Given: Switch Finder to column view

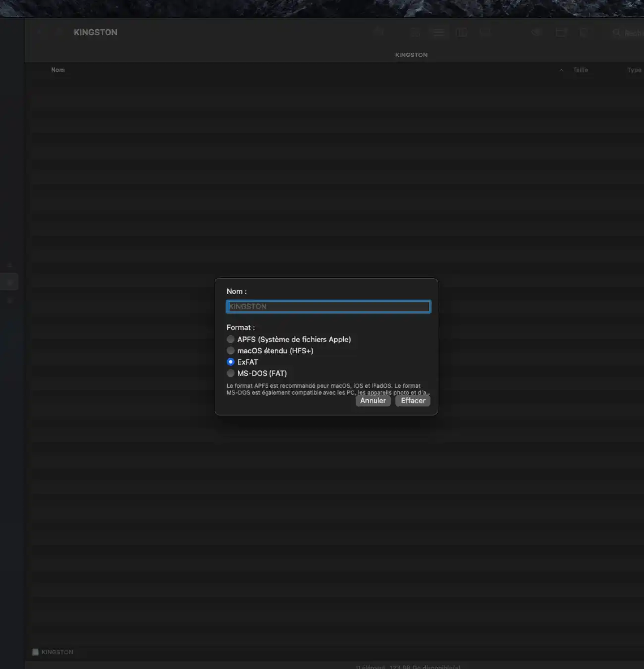Looking at the screenshot, I should pyautogui.click(x=461, y=32).
